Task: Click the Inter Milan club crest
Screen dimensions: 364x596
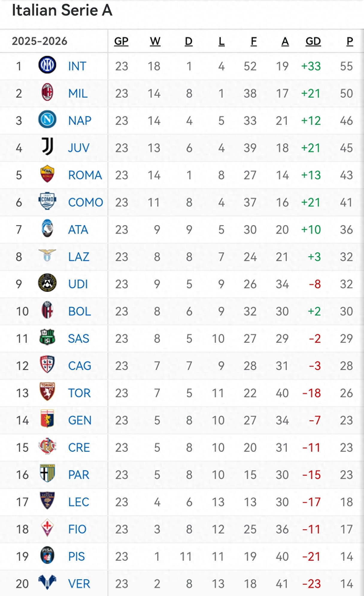Action: 47,65
